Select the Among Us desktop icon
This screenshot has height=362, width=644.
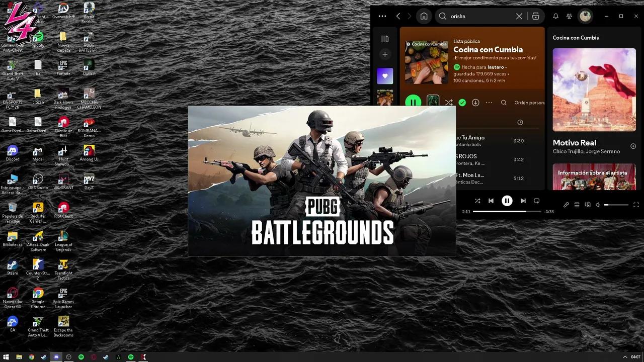pyautogui.click(x=89, y=154)
